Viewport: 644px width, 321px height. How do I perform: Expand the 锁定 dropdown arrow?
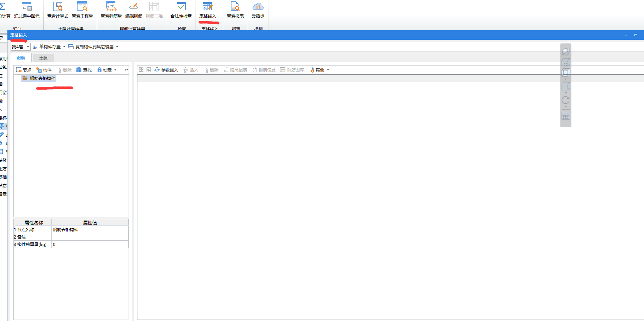(x=115, y=70)
